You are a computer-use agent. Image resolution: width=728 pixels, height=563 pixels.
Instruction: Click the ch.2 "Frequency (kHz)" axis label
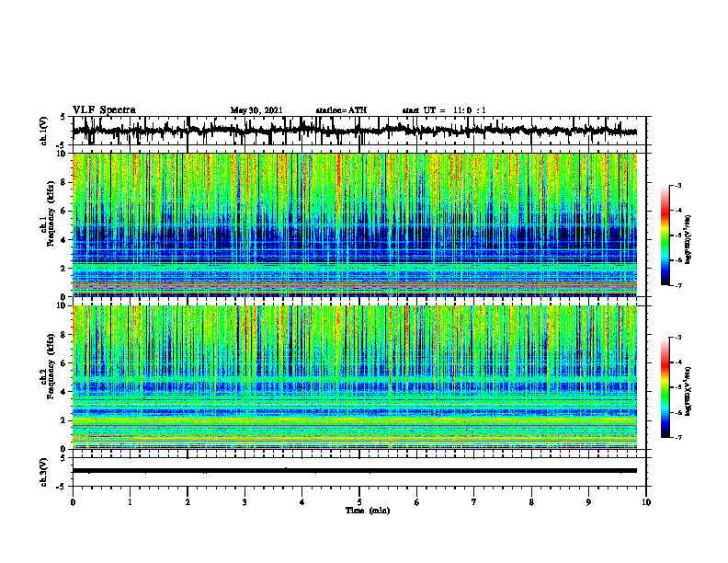point(51,366)
